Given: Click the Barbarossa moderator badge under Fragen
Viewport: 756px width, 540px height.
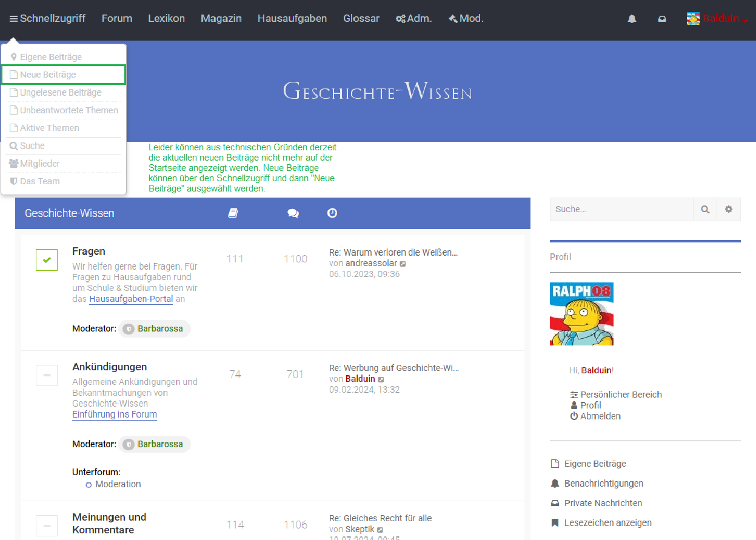Looking at the screenshot, I should pos(155,328).
